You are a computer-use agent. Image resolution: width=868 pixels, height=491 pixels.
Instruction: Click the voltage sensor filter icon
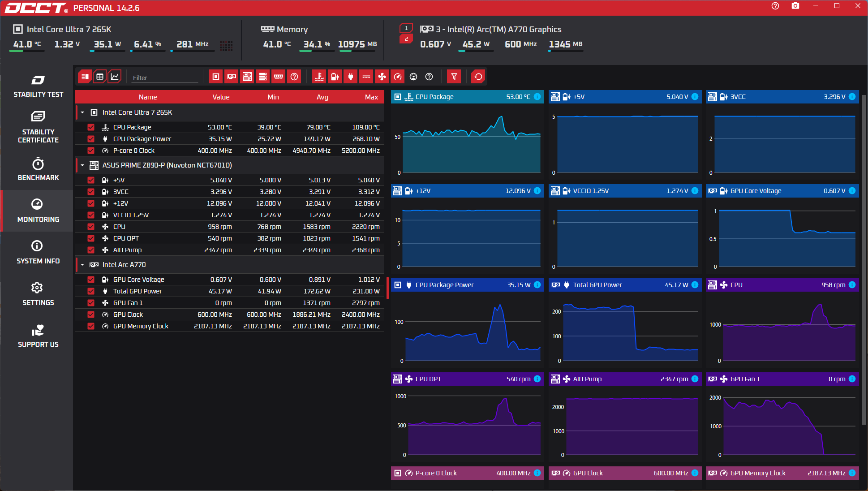(x=335, y=77)
